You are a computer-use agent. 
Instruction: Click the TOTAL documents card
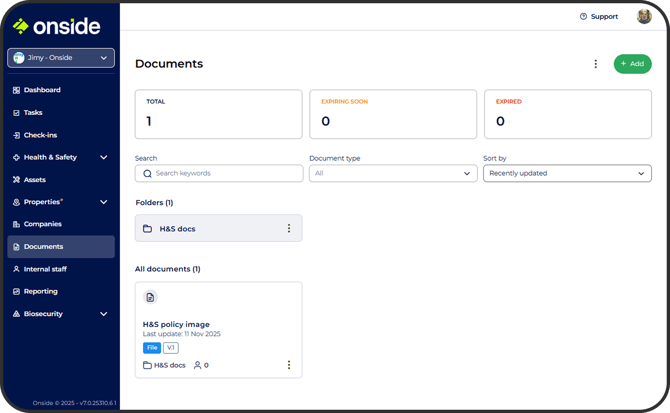click(x=218, y=114)
